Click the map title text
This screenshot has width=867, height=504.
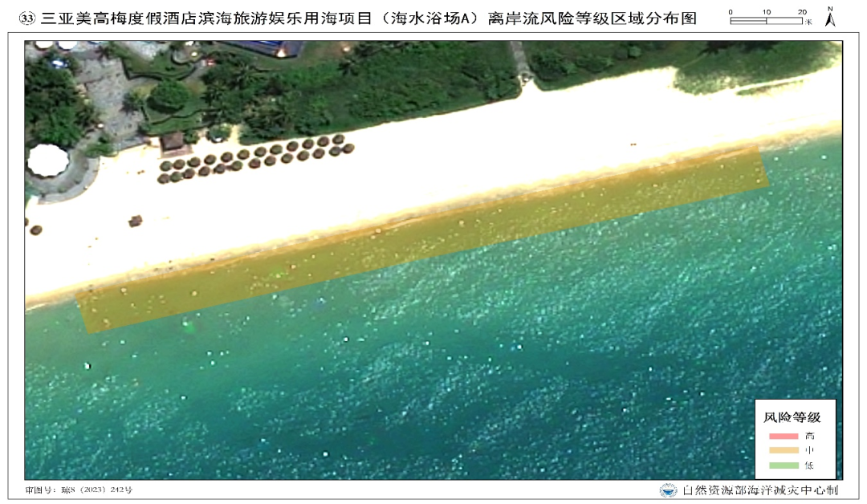(x=368, y=18)
